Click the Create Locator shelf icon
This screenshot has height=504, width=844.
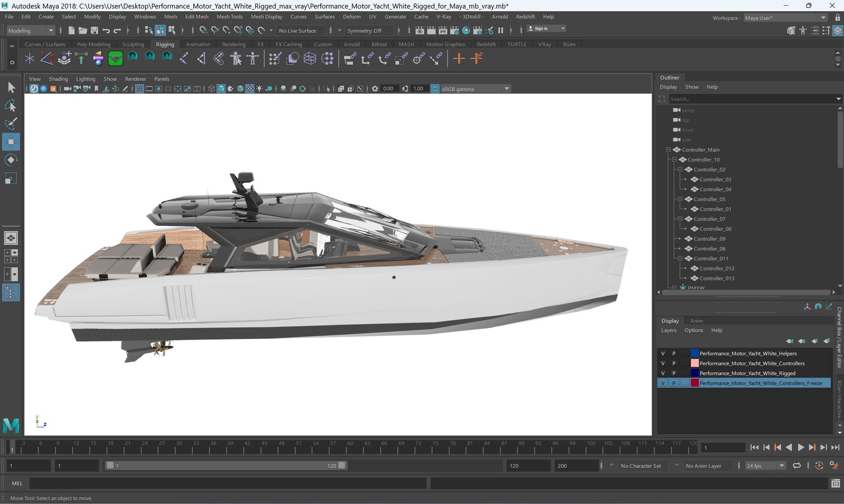coord(29,59)
